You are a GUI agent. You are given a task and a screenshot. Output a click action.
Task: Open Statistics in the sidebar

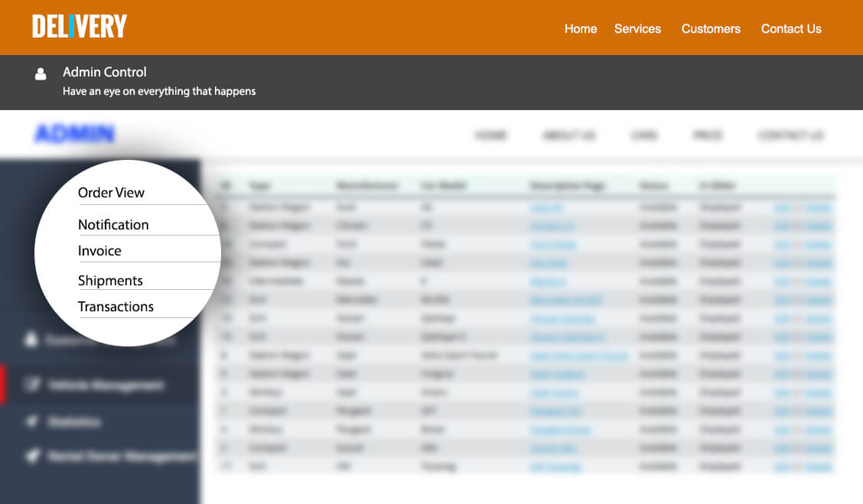(x=74, y=422)
